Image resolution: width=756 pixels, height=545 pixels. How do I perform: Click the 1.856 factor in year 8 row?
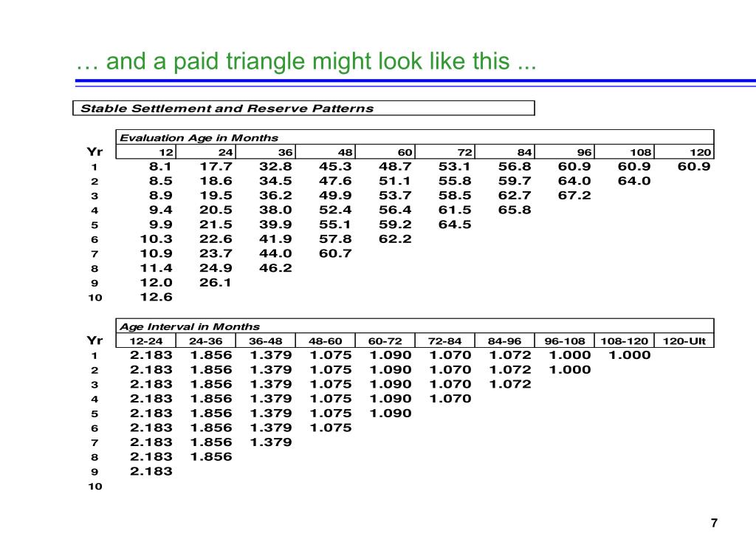211,456
